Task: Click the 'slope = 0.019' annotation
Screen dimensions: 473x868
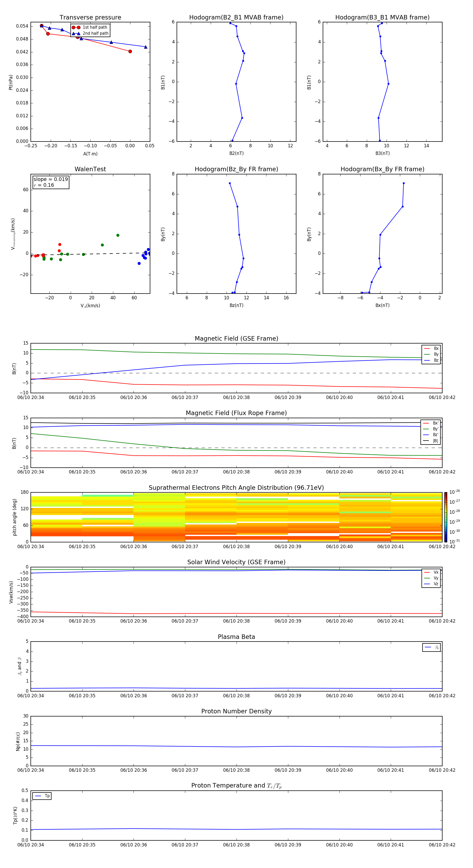Action: [x=50, y=179]
